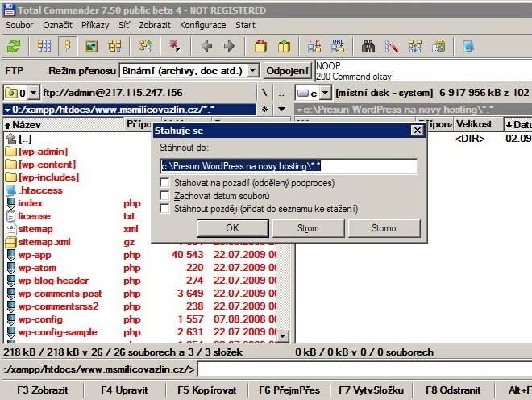Click the F6 PřejmPřes button
This screenshot has width=532, height=400.
289,390
